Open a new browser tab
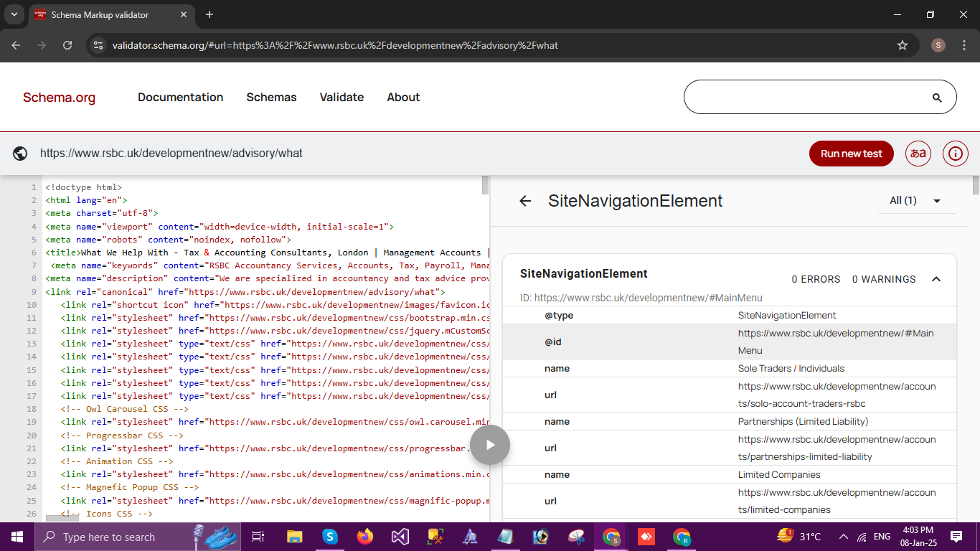The height and width of the screenshot is (551, 980). tap(209, 14)
